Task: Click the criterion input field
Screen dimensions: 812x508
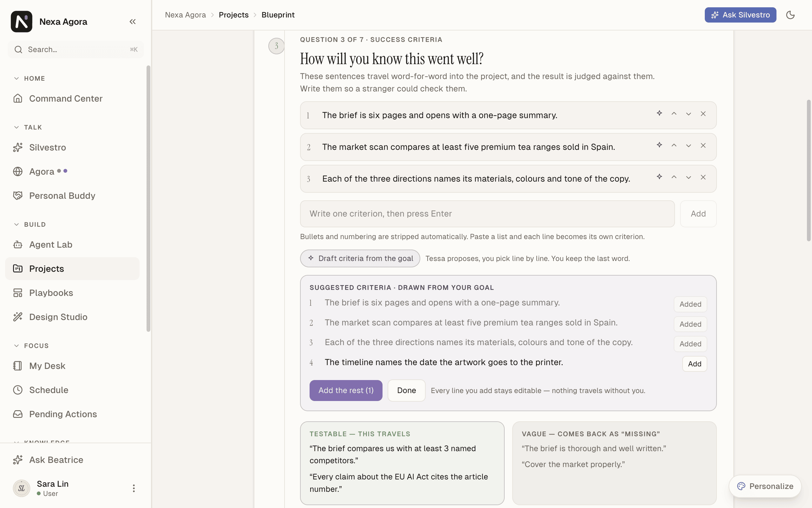Action: pyautogui.click(x=487, y=214)
